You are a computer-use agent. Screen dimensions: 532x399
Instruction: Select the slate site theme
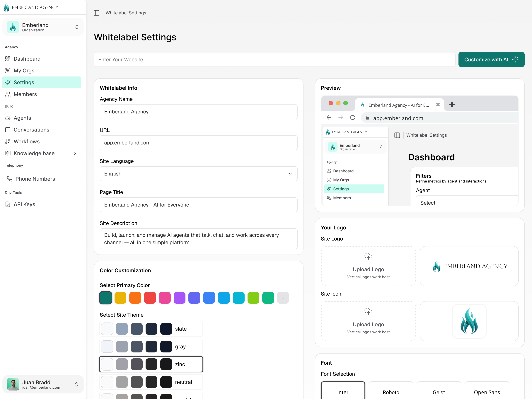[151, 329]
